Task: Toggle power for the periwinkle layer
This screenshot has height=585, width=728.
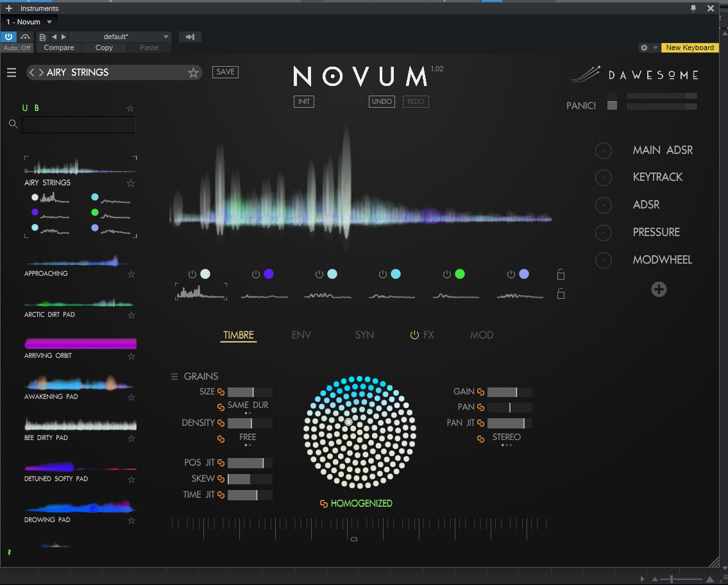Action: tap(511, 275)
